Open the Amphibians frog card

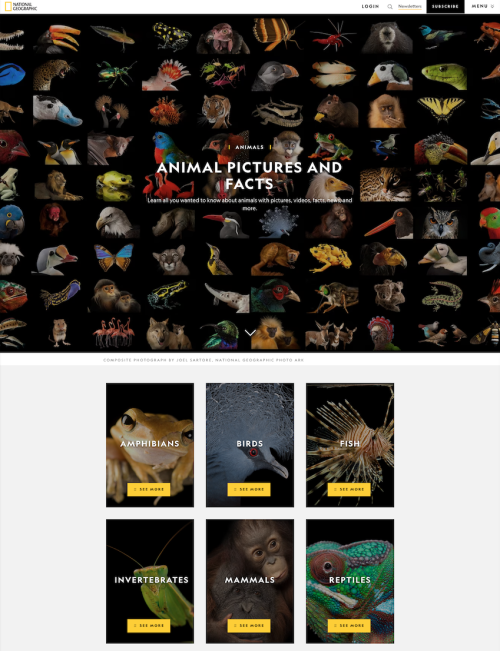click(150, 445)
